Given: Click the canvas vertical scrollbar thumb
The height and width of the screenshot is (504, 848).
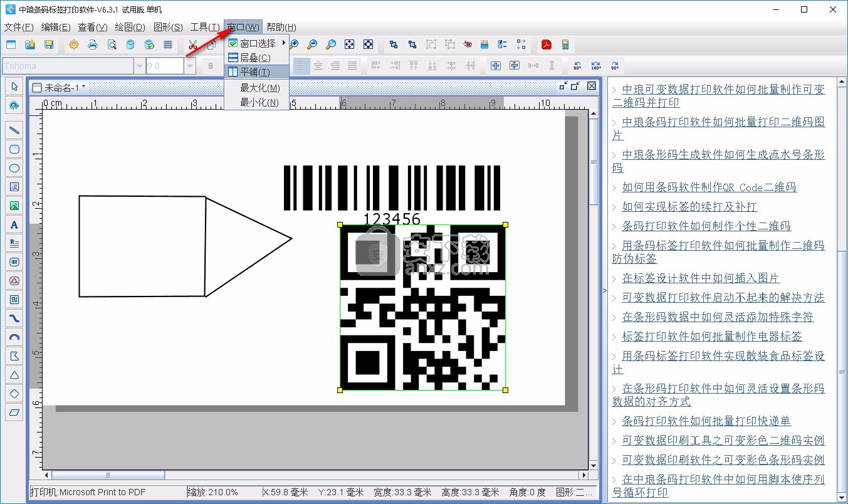Looking at the screenshot, I should click(x=594, y=162).
